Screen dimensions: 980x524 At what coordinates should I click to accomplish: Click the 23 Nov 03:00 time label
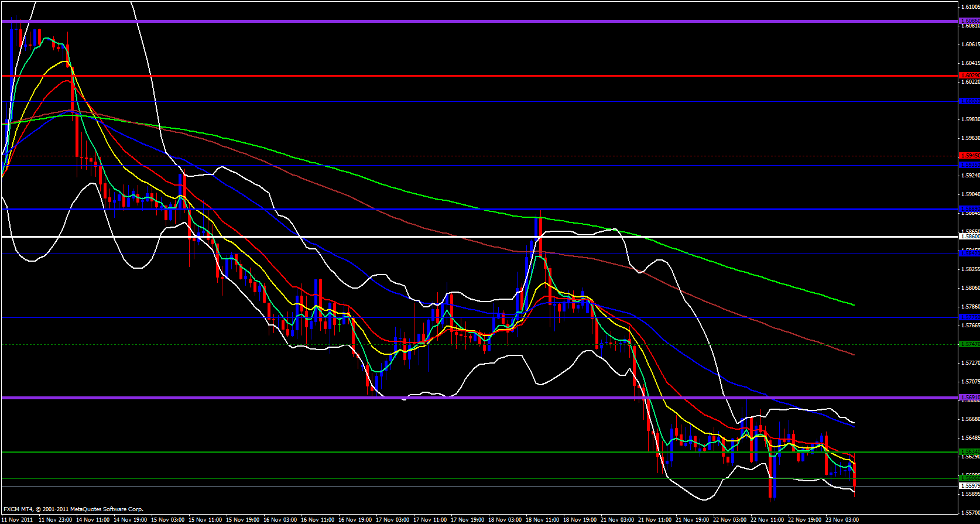tap(841, 519)
